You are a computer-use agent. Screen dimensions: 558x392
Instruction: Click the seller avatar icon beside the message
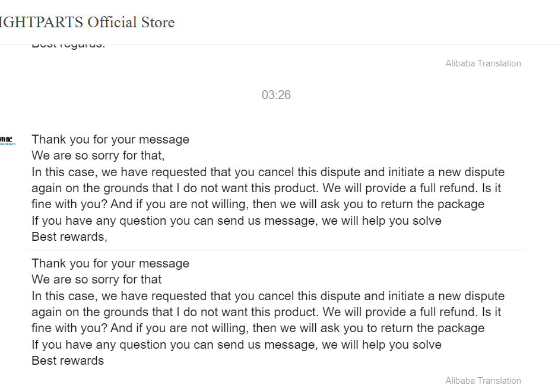coord(7,141)
